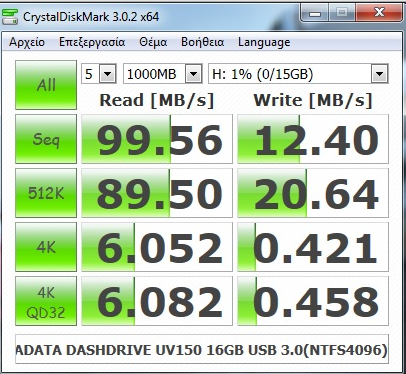Viewport: 406px width, 374px height.
Task: Run all benchmarks with the All button
Action: coord(46,85)
